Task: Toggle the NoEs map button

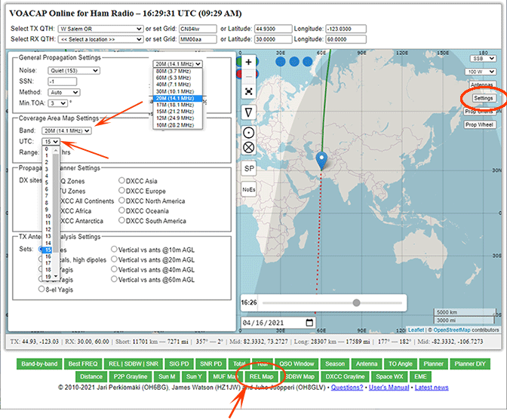Action: (x=249, y=190)
